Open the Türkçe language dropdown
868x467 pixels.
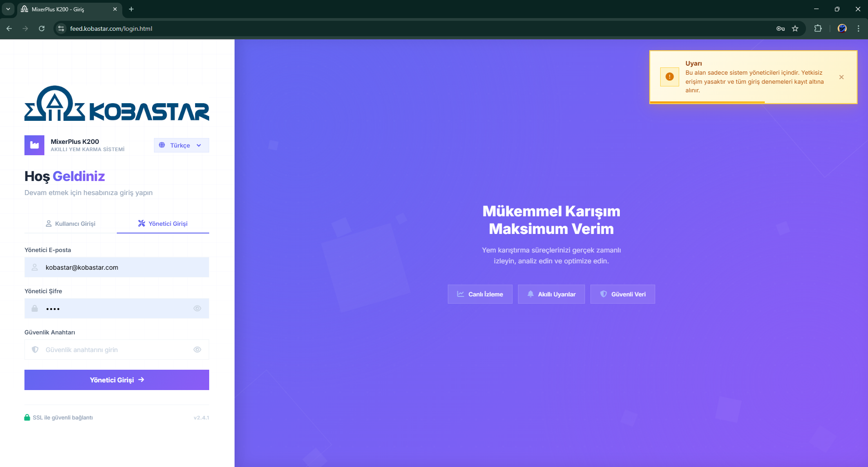coord(181,145)
